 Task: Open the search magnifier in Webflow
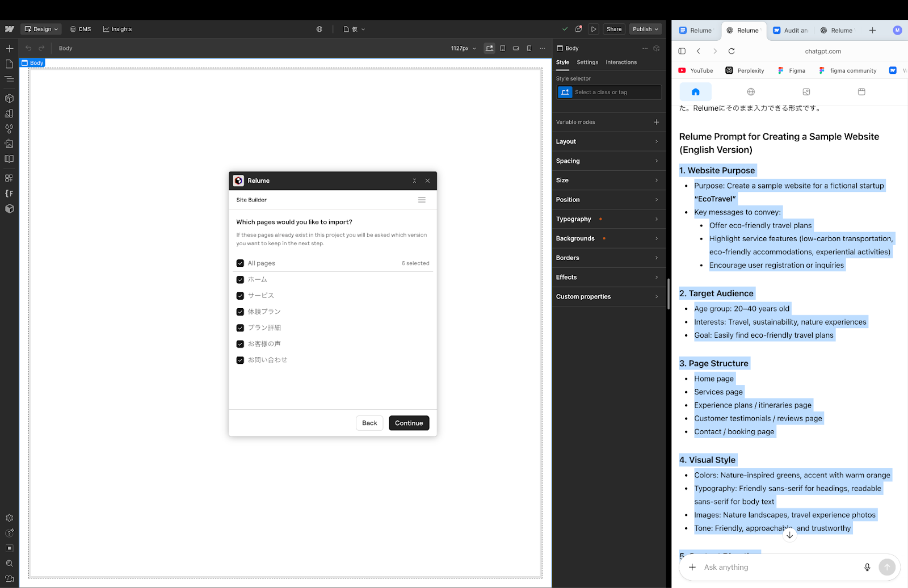coord(10,564)
